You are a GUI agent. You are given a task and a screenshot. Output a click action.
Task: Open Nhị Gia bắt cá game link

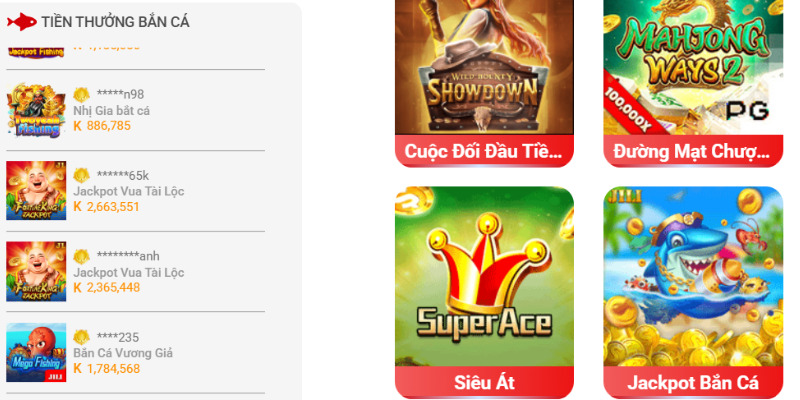click(111, 111)
